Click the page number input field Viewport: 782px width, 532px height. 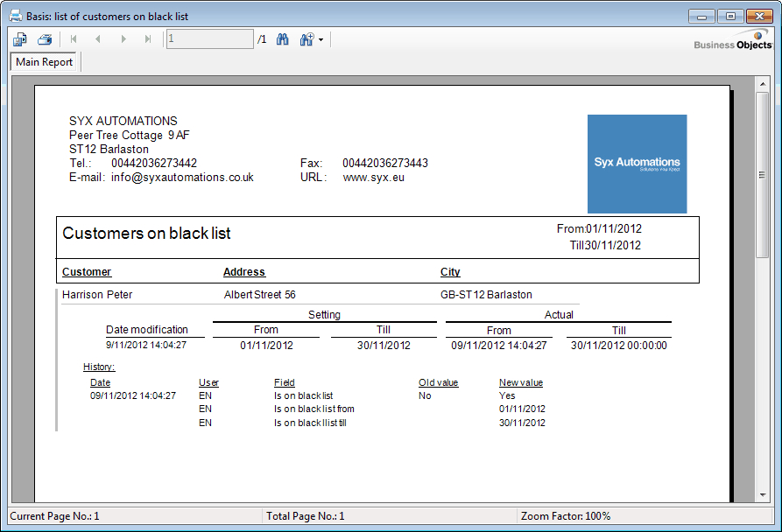[x=209, y=39]
